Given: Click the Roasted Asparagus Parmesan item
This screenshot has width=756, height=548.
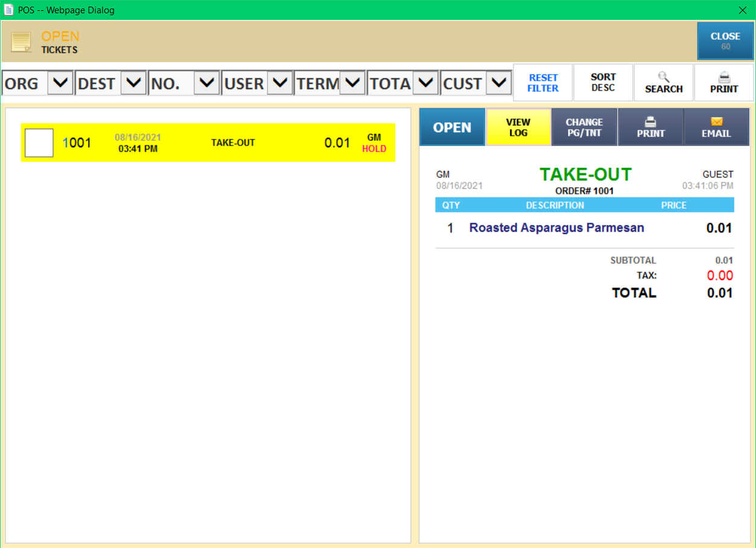Looking at the screenshot, I should 557,228.
